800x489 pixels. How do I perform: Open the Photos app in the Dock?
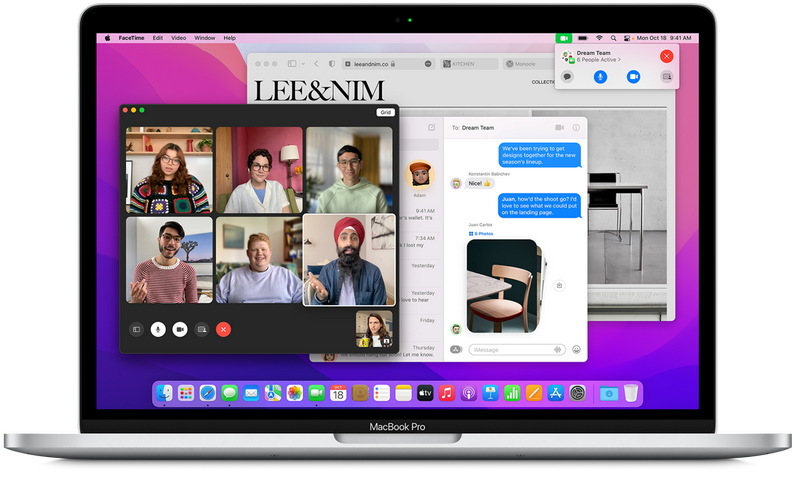click(295, 393)
